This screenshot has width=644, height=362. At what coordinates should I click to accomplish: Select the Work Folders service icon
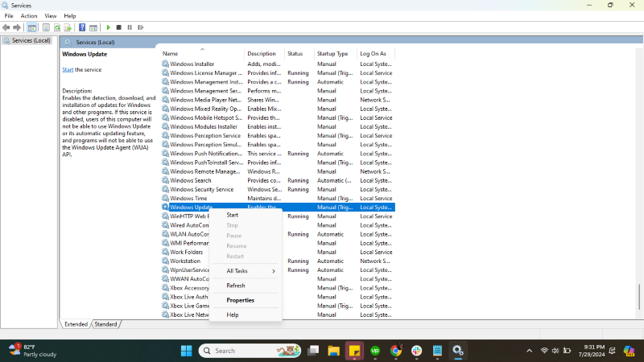(165, 252)
